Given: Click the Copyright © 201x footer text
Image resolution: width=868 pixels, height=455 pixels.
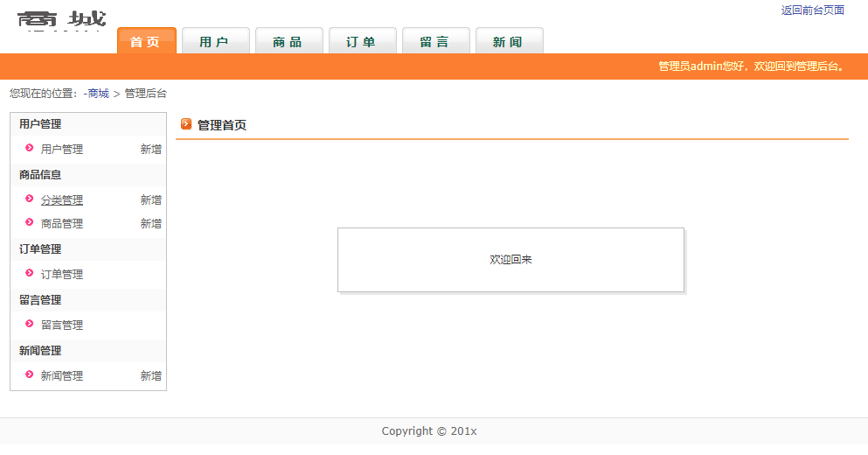Looking at the screenshot, I should pyautogui.click(x=429, y=431).
